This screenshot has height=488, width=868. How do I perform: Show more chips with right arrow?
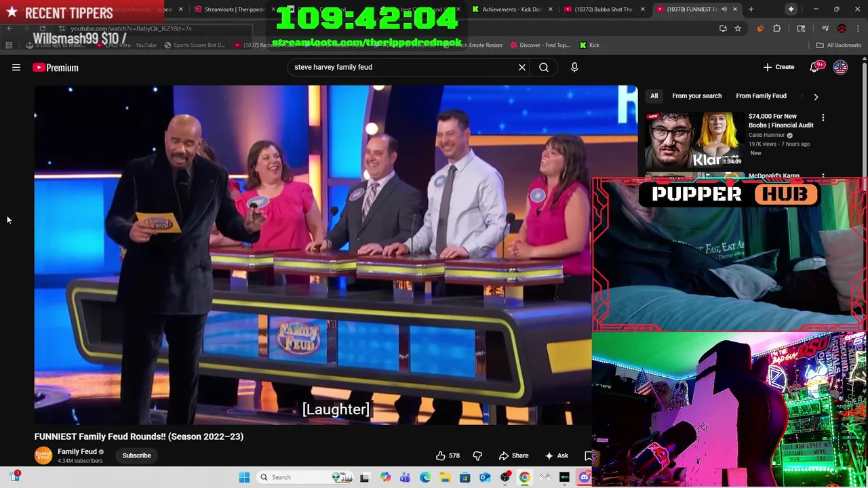[816, 96]
